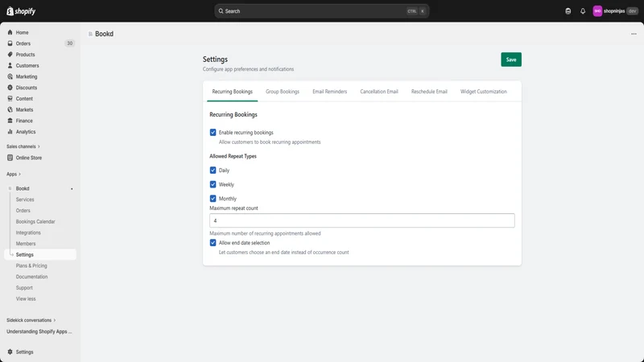The image size is (644, 362).
Task: Focus the top Search bar
Action: [x=321, y=11]
